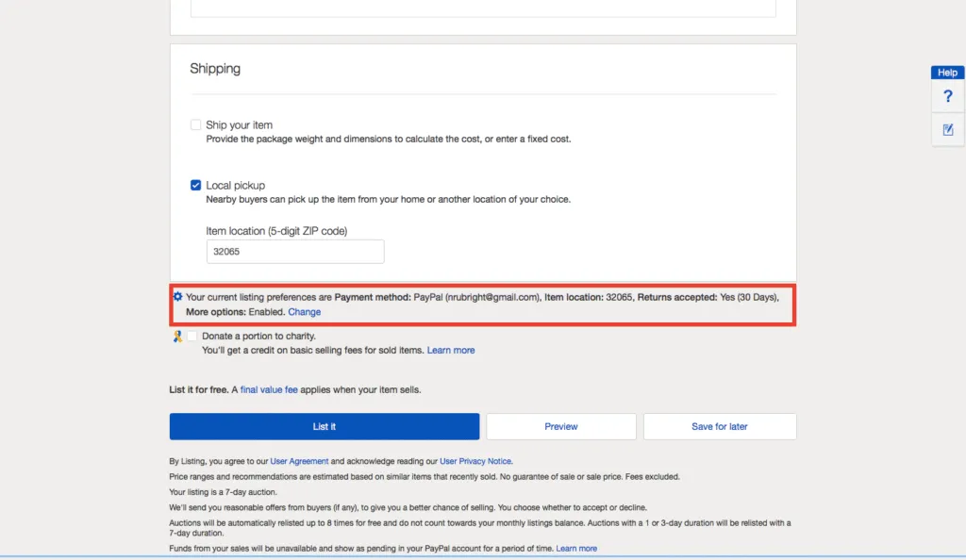The width and height of the screenshot is (966, 560).
Task: Open Help with the question mark icon
Action: tap(947, 95)
